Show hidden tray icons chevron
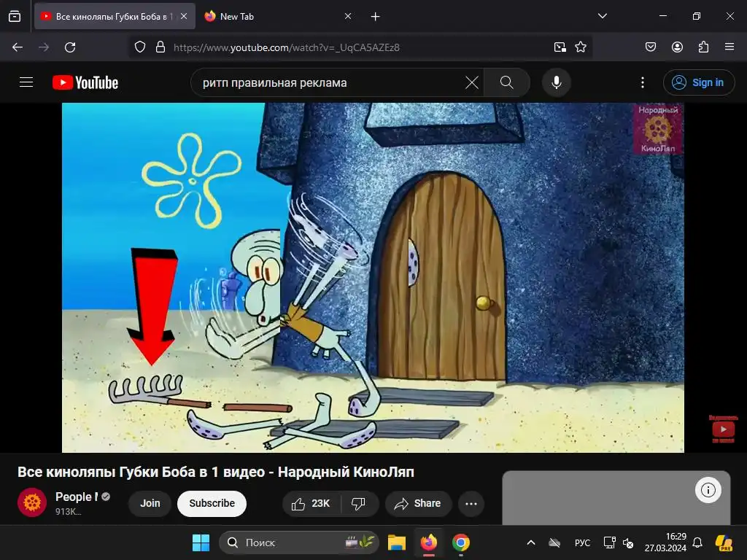The height and width of the screenshot is (560, 747). tap(531, 542)
